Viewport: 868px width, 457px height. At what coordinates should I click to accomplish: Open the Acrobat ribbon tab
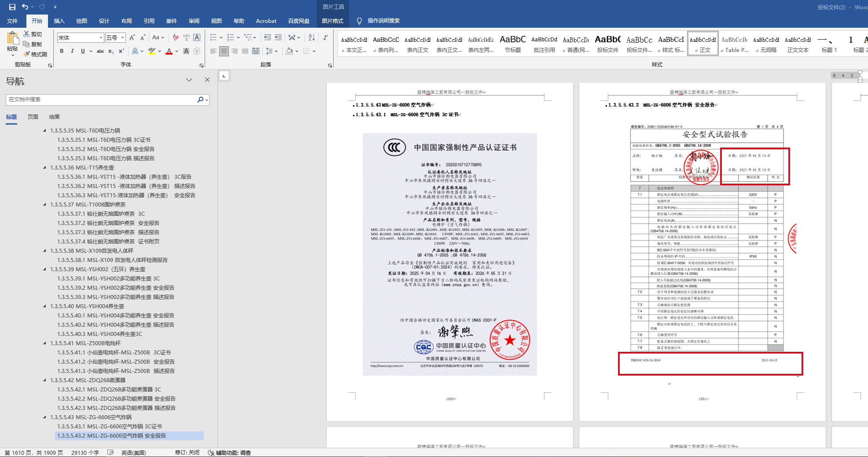[x=266, y=21]
